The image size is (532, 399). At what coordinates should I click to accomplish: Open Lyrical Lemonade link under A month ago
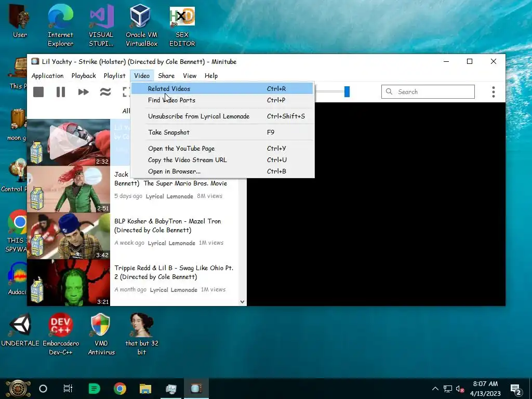[x=174, y=290]
